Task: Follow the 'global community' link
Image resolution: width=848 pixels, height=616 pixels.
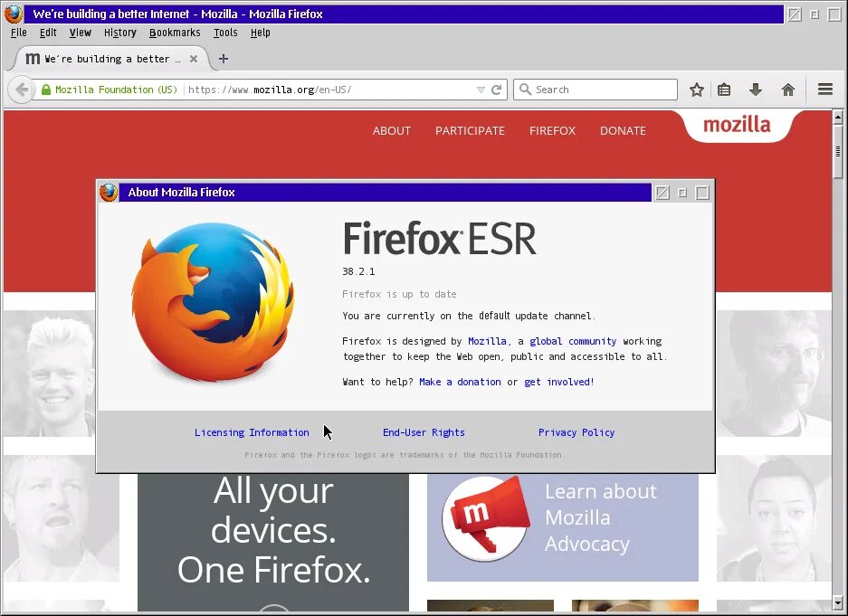Action: [573, 341]
